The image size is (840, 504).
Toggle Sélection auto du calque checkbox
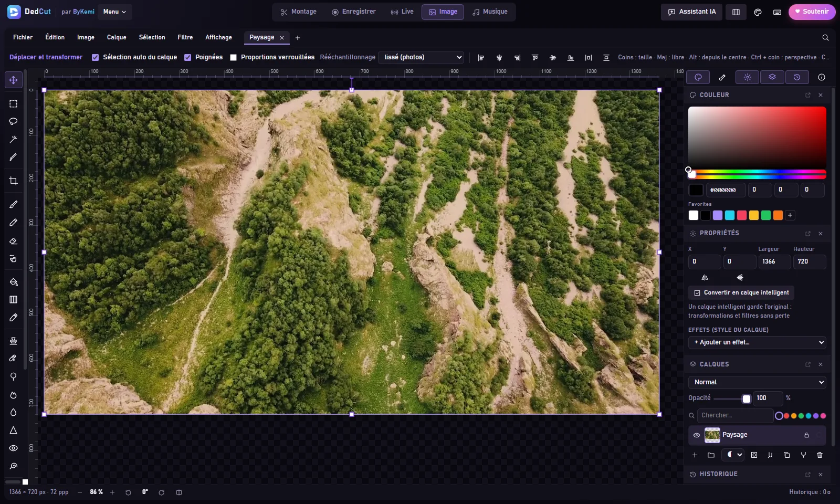coord(95,57)
